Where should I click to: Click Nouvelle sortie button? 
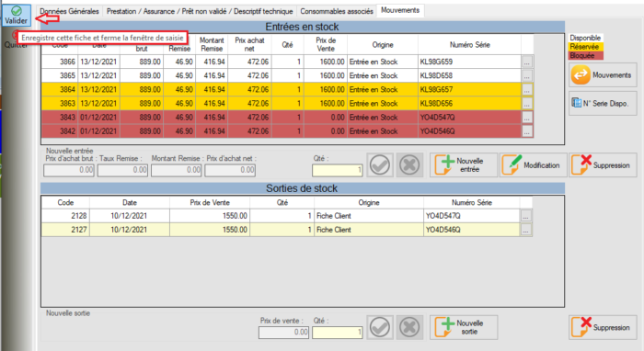(x=464, y=327)
